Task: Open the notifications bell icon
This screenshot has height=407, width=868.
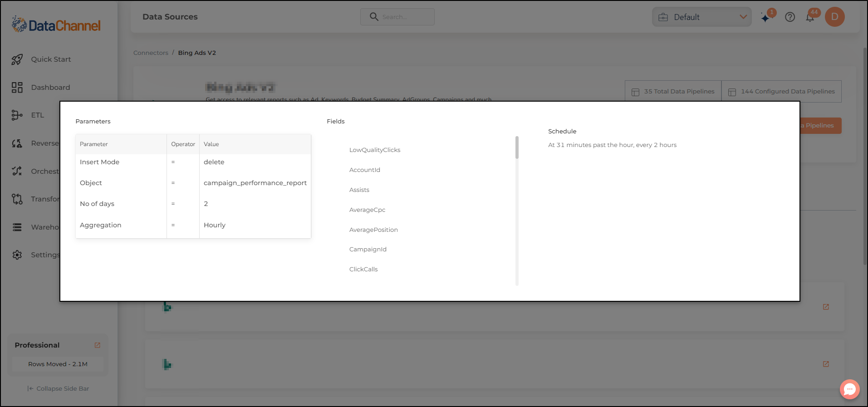Action: pyautogui.click(x=810, y=17)
